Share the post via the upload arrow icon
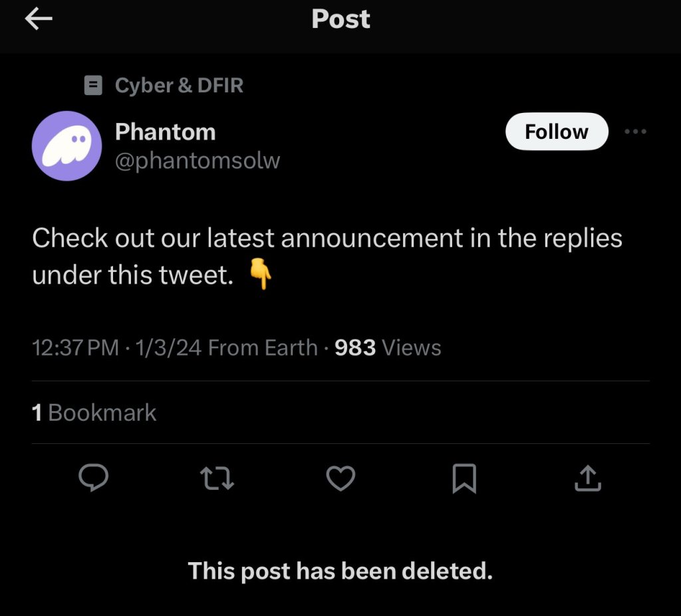Viewport: 681px width, 616px height. click(587, 478)
